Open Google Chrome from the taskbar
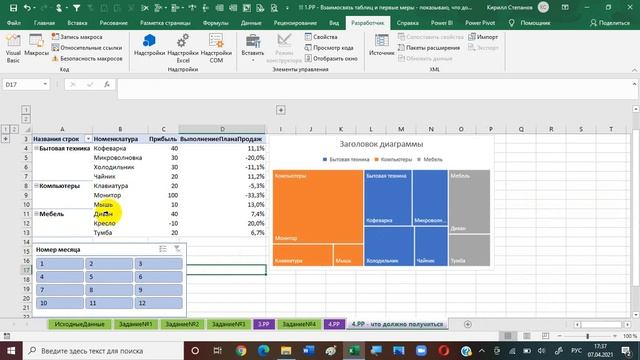This screenshot has height=360, width=640. [x=241, y=351]
